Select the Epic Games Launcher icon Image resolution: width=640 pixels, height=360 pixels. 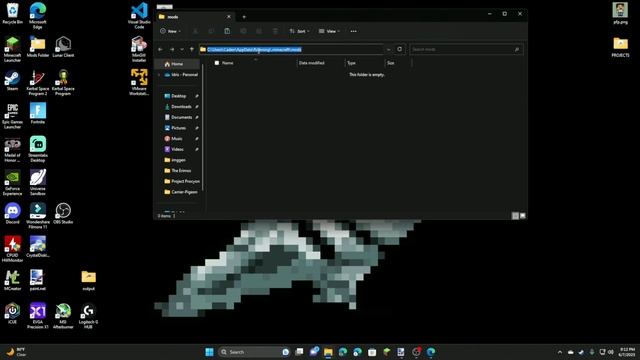[12, 116]
